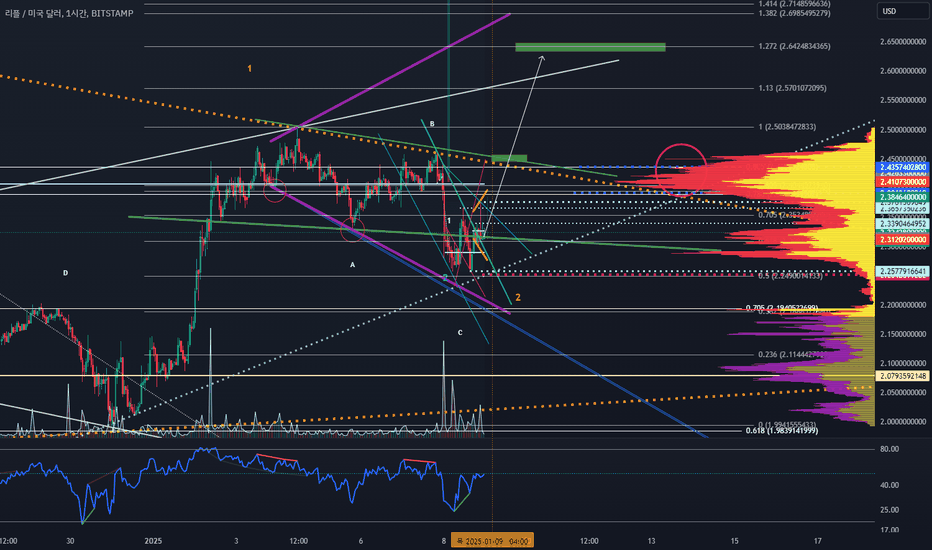932x550 pixels.
Task: Click the yellow price label 2.0793592148
Action: [x=903, y=376]
